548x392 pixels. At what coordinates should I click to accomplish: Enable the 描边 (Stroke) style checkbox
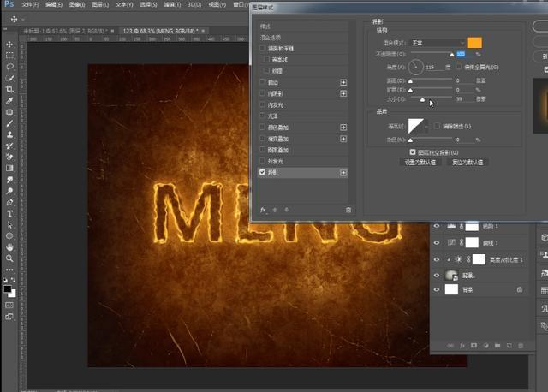pyautogui.click(x=263, y=82)
